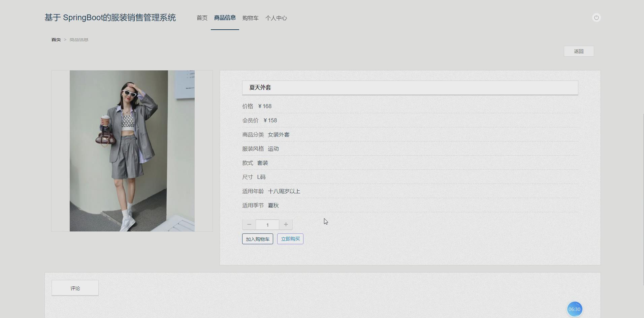
Task: Click the 首页 home nav item
Action: tap(202, 18)
